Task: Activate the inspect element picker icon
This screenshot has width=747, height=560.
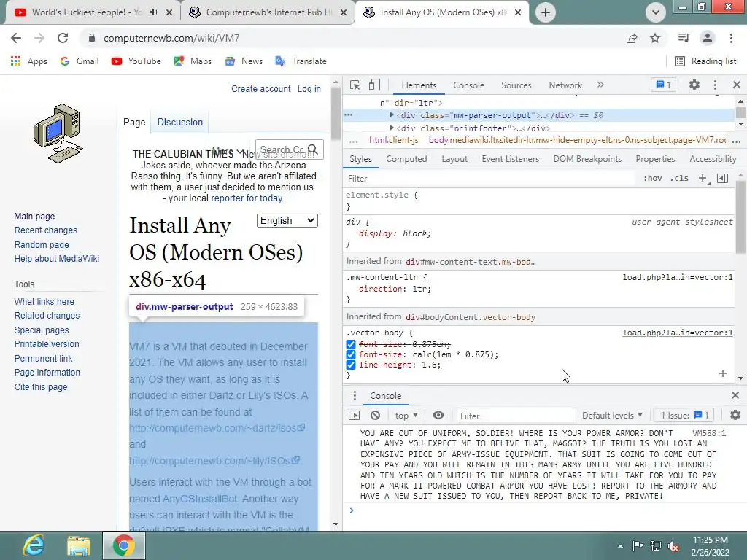Action: [355, 85]
